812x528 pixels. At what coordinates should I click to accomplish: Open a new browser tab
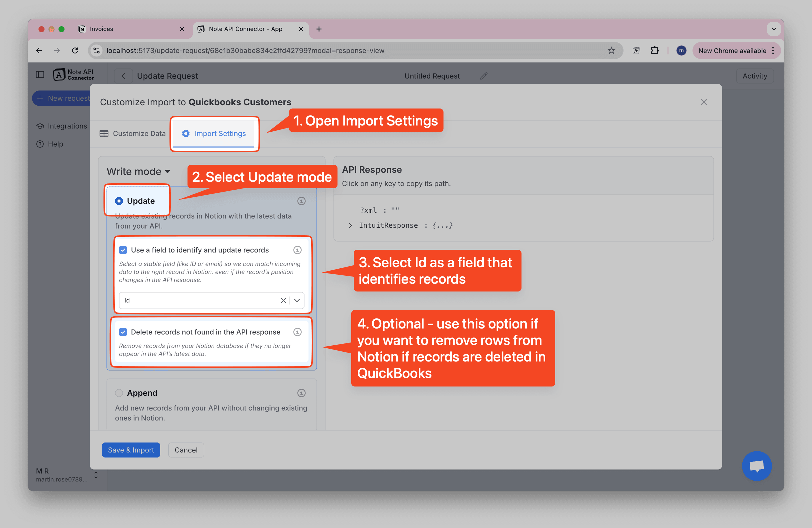[x=319, y=29]
